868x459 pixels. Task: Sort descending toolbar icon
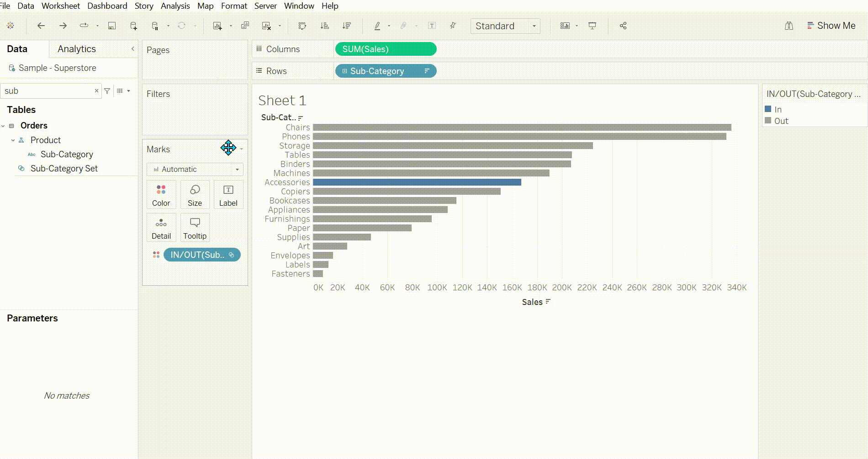[x=347, y=26]
